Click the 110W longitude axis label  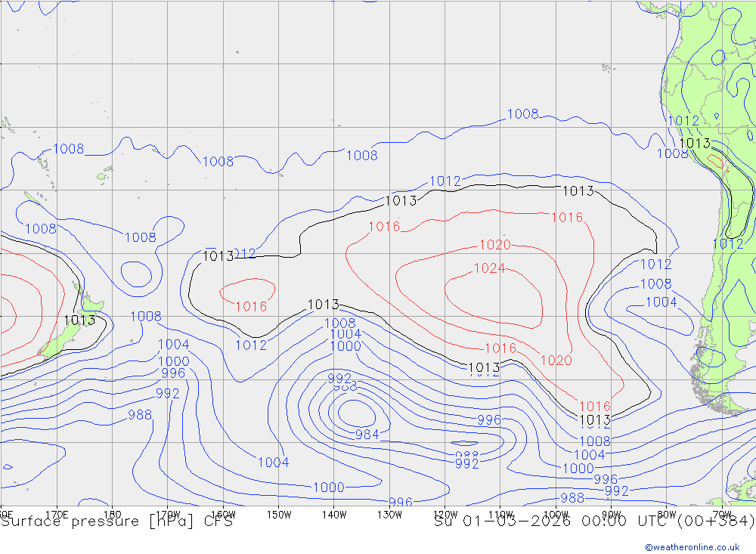[500, 515]
